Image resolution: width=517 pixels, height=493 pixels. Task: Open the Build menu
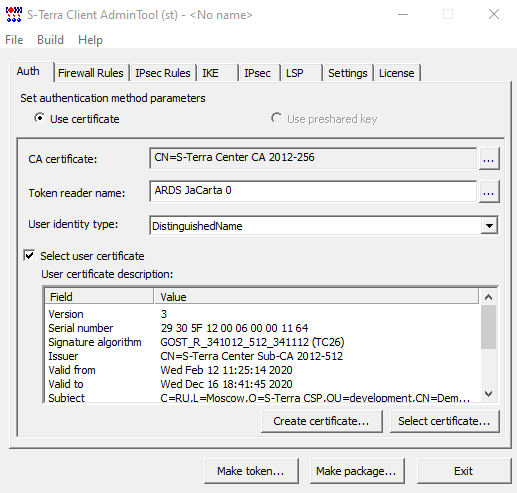[50, 40]
